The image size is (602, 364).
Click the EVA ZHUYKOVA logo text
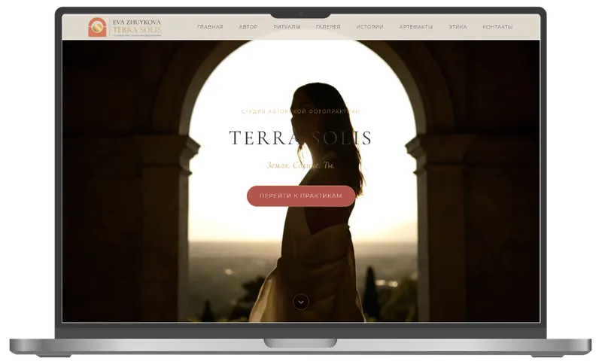pyautogui.click(x=137, y=23)
